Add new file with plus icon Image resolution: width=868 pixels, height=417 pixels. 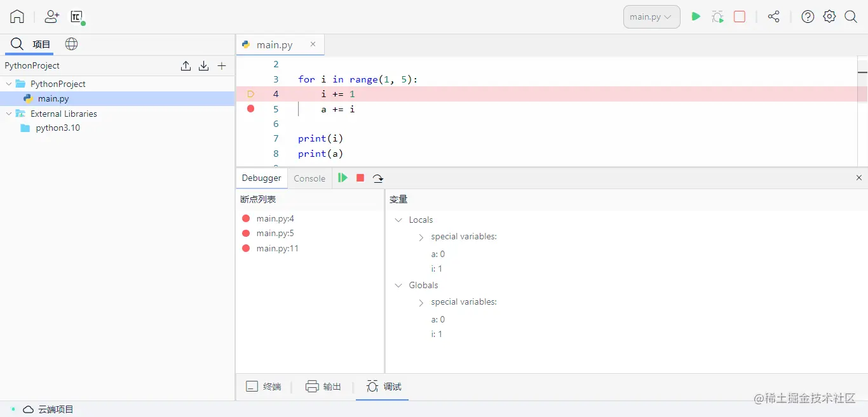(x=222, y=65)
